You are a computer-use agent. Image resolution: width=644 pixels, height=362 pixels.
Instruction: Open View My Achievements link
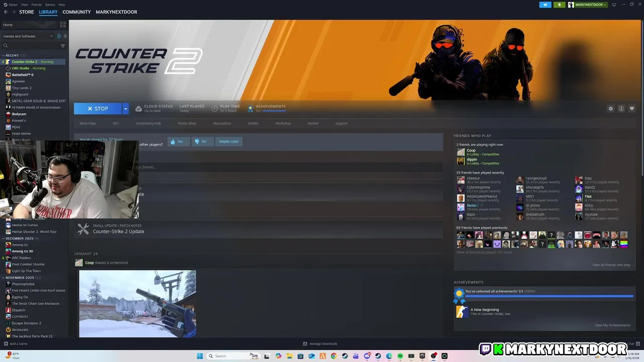(x=612, y=325)
